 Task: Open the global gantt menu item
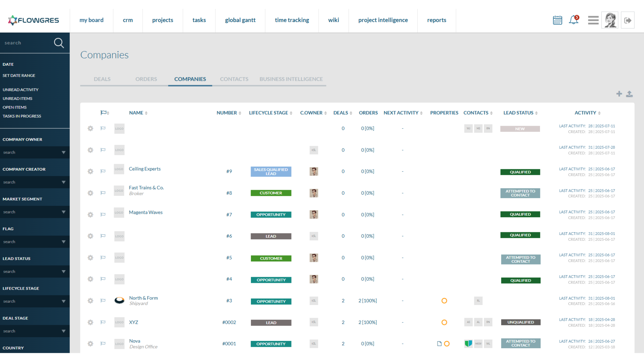240,20
